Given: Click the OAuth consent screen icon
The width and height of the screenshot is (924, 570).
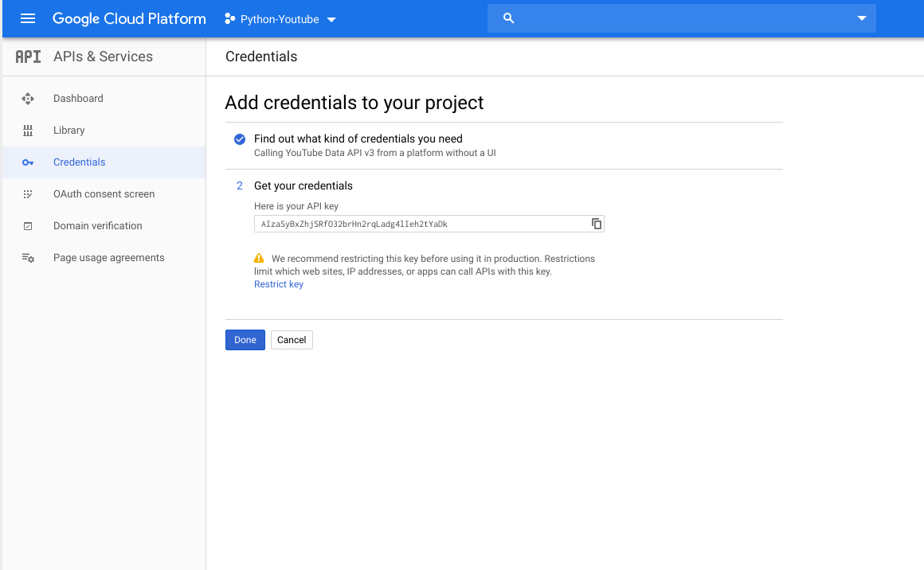Looking at the screenshot, I should pos(28,194).
